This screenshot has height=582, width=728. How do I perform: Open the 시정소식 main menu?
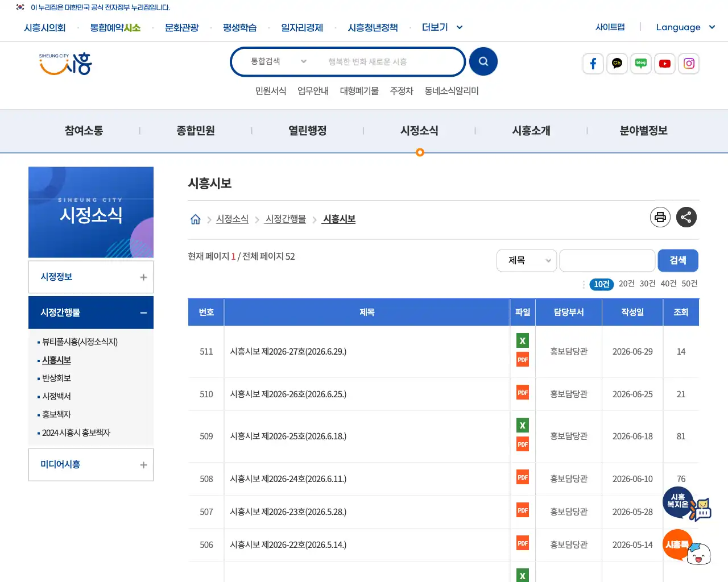419,131
